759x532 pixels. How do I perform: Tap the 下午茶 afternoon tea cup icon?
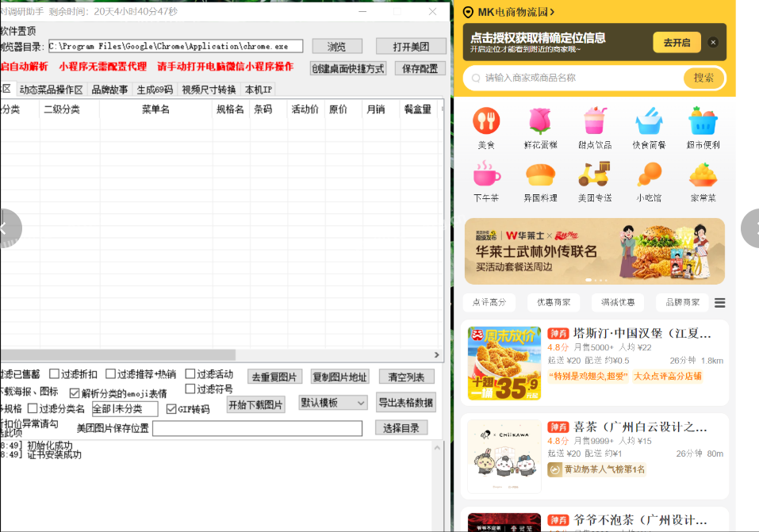coord(486,174)
